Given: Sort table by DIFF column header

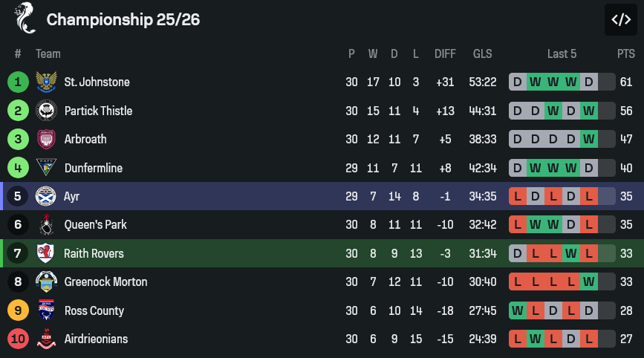Looking at the screenshot, I should 445,53.
